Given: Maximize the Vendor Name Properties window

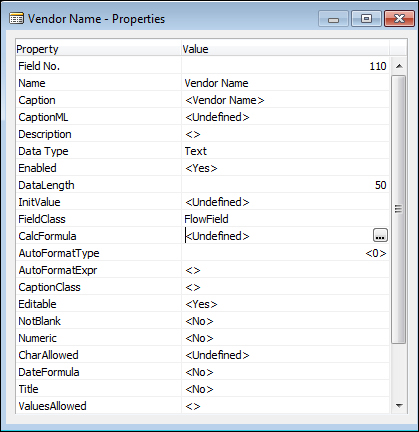Looking at the screenshot, I should tap(366, 19).
